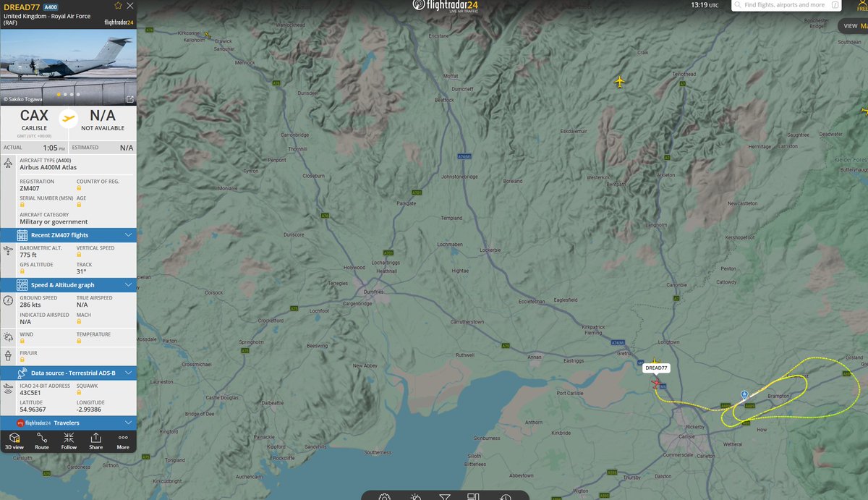Click the control tower FIR icon
This screenshot has width=868, height=500.
click(8, 356)
